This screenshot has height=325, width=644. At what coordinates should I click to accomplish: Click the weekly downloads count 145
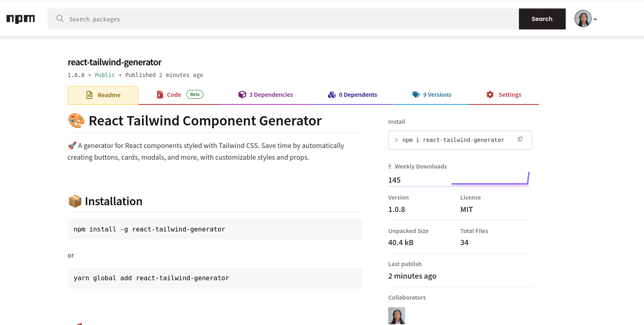click(394, 180)
